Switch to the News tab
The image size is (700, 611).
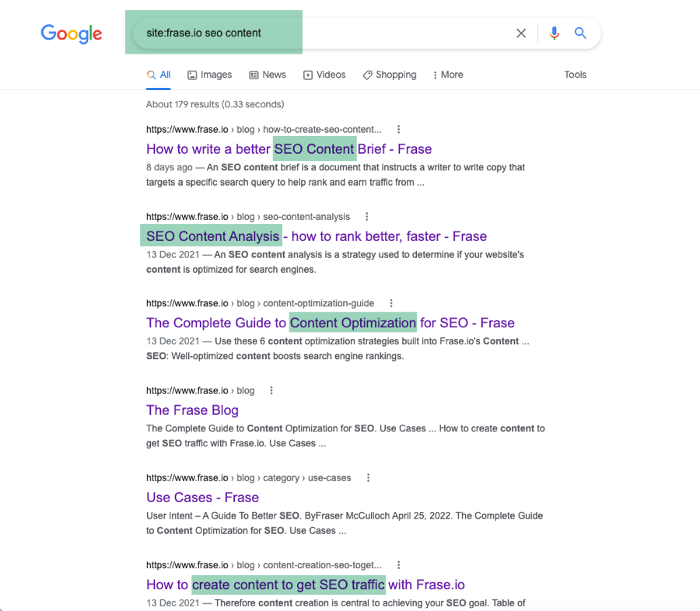click(268, 75)
